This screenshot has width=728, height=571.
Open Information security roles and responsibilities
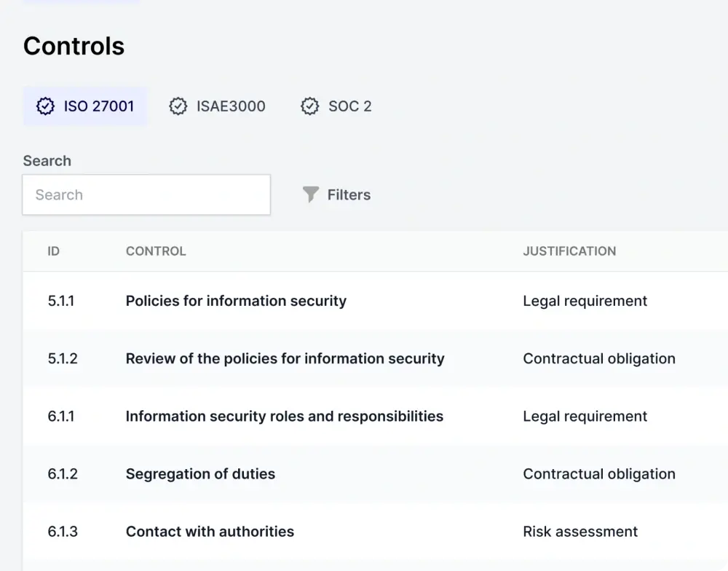284,416
